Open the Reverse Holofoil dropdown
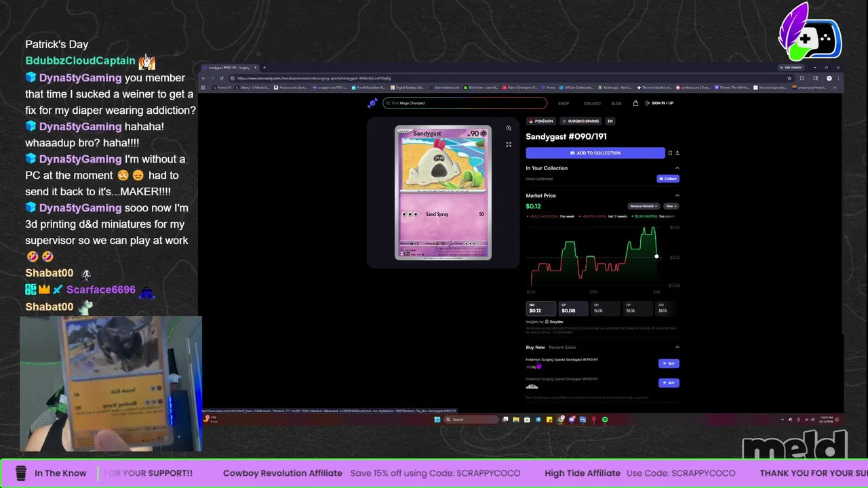This screenshot has height=488, width=868. tap(644, 206)
